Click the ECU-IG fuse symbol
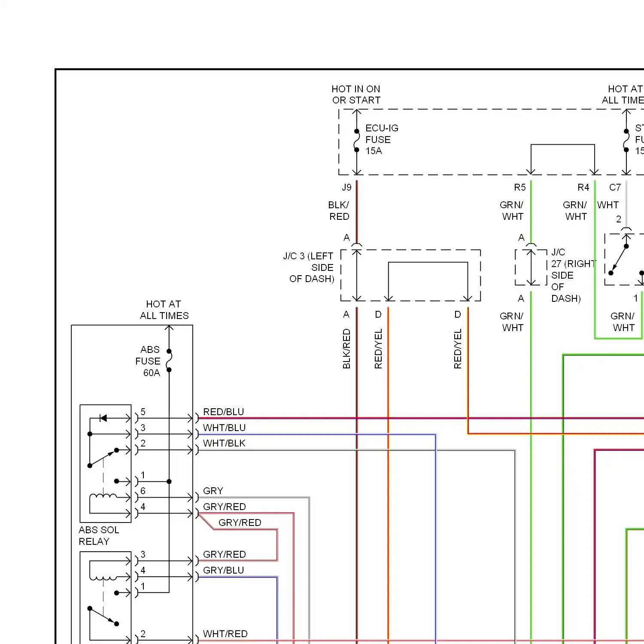This screenshot has width=644, height=644. pos(356,140)
